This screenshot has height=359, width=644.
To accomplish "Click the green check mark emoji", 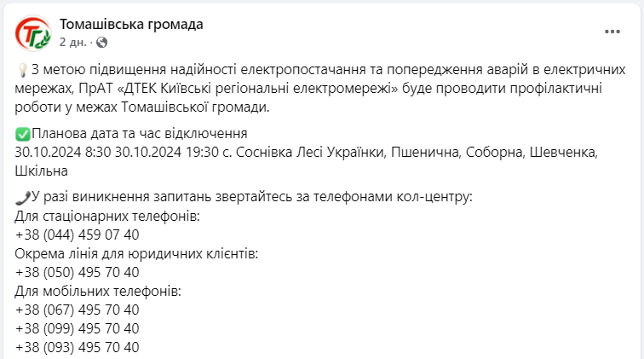I will (x=22, y=134).
